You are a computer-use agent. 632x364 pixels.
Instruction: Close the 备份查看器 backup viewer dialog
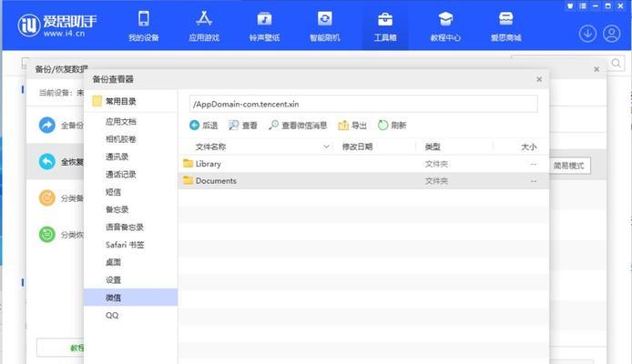[x=539, y=79]
